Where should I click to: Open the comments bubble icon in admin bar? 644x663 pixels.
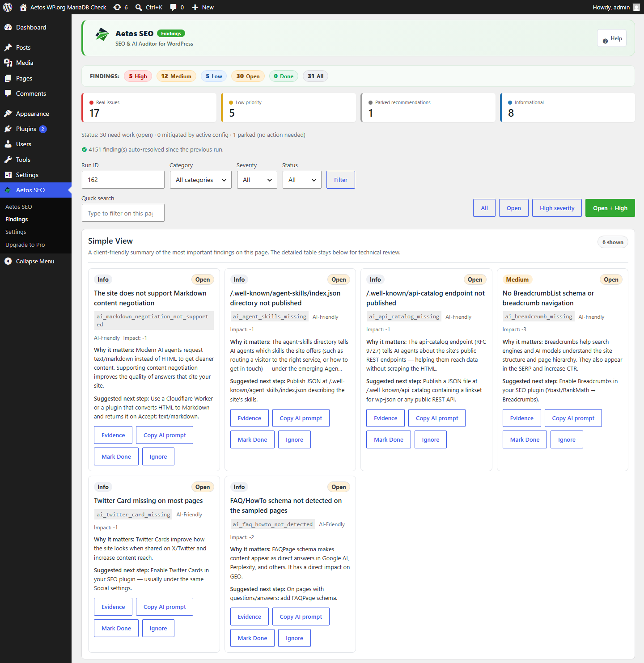pos(174,7)
